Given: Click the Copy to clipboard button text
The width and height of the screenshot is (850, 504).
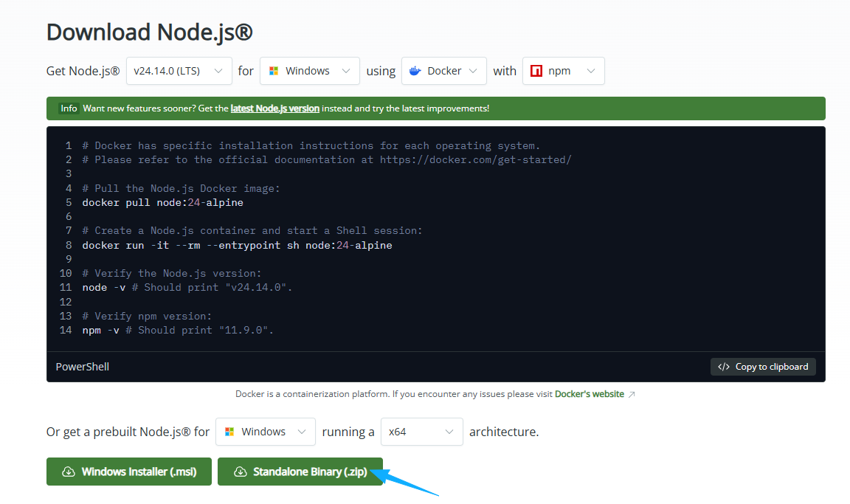Looking at the screenshot, I should pyautogui.click(x=771, y=367).
